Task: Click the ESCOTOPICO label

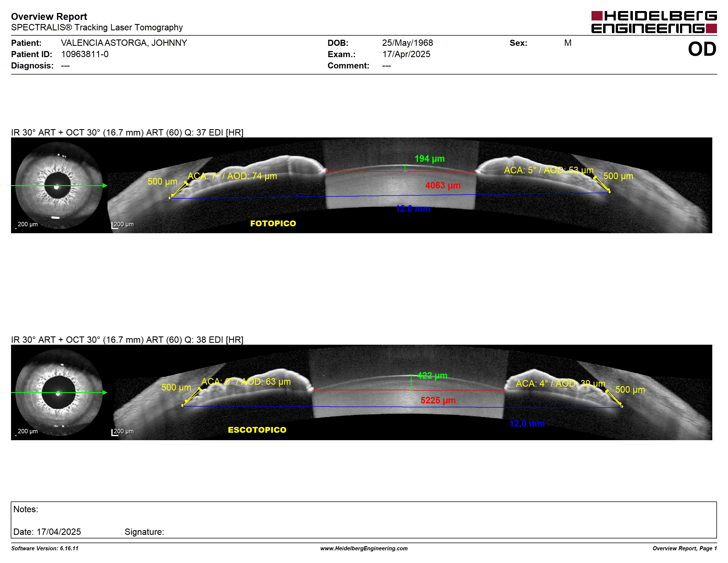Action: pyautogui.click(x=257, y=430)
